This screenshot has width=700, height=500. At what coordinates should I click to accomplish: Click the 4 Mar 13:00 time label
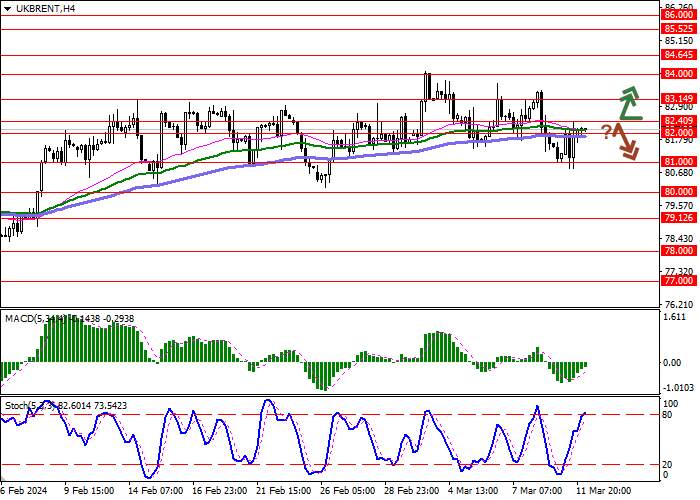pyautogui.click(x=473, y=491)
